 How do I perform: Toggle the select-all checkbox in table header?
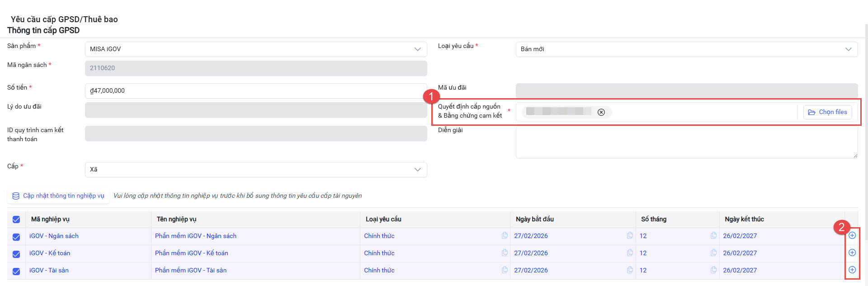pos(16,219)
